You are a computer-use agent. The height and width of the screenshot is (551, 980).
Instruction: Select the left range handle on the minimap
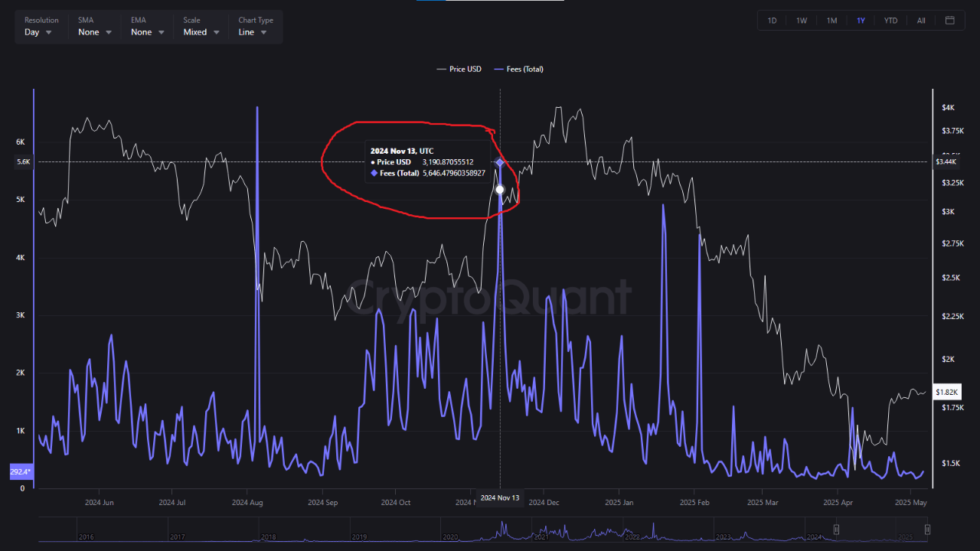point(836,529)
